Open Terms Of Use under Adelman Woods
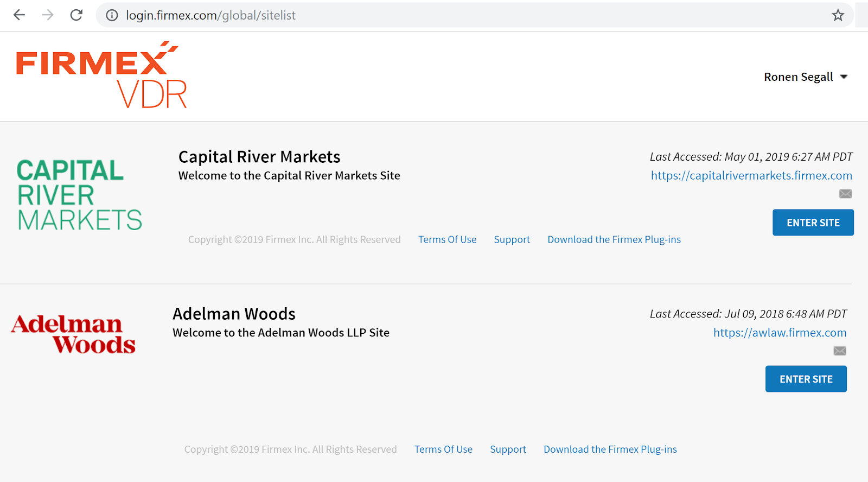This screenshot has width=868, height=482. [443, 449]
